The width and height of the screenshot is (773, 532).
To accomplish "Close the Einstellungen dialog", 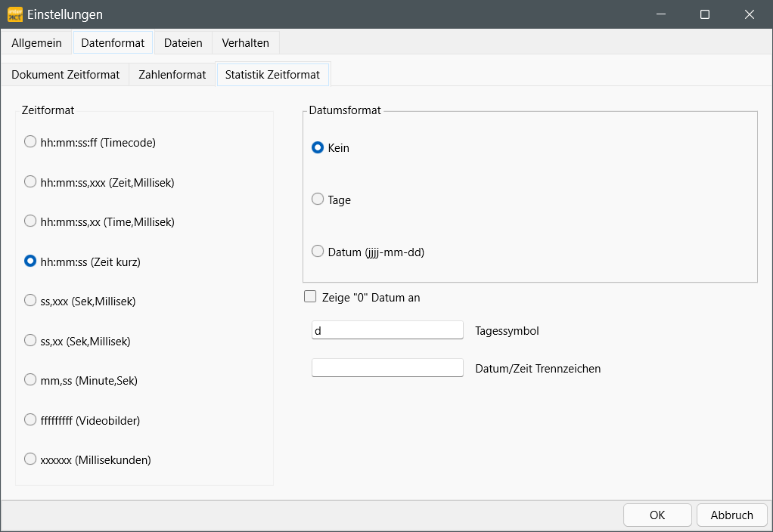I will (x=750, y=14).
